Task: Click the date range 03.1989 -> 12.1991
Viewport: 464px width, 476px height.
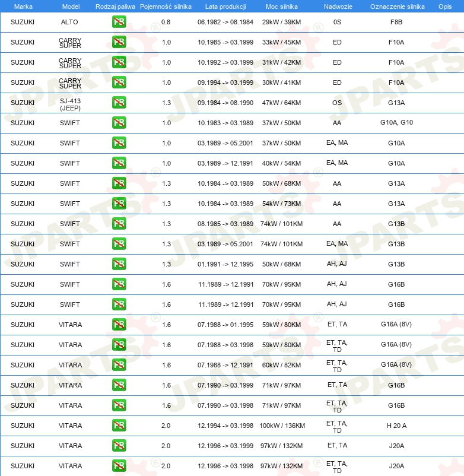Action: (x=225, y=163)
